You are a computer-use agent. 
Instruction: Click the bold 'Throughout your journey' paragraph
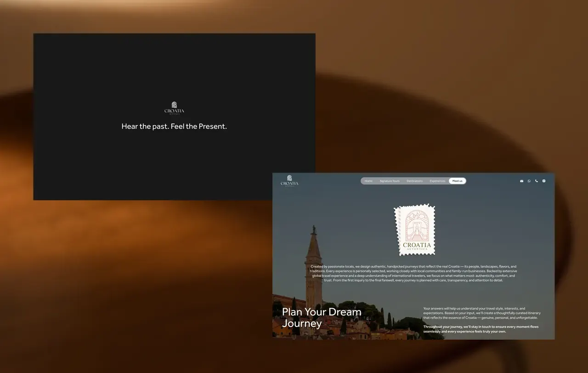(x=481, y=329)
